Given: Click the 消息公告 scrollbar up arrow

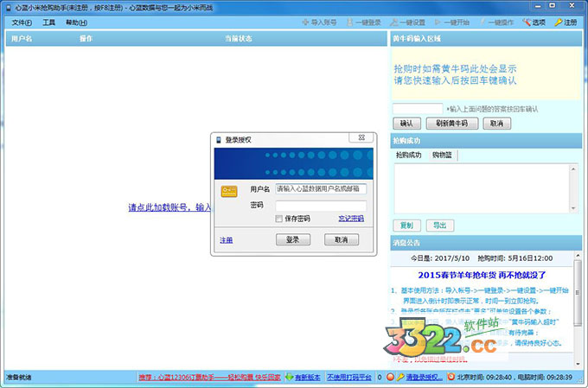Looking at the screenshot, I should tap(578, 255).
